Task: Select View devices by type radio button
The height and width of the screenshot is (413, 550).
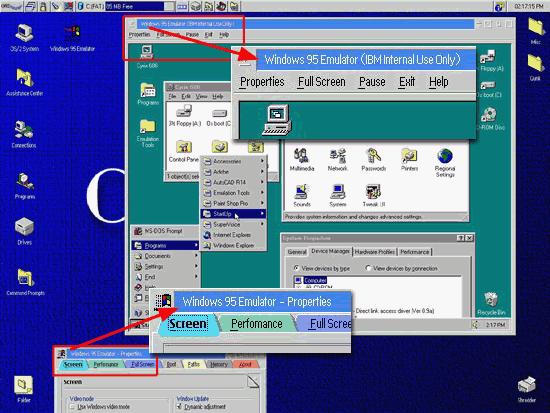Action: click(x=297, y=268)
